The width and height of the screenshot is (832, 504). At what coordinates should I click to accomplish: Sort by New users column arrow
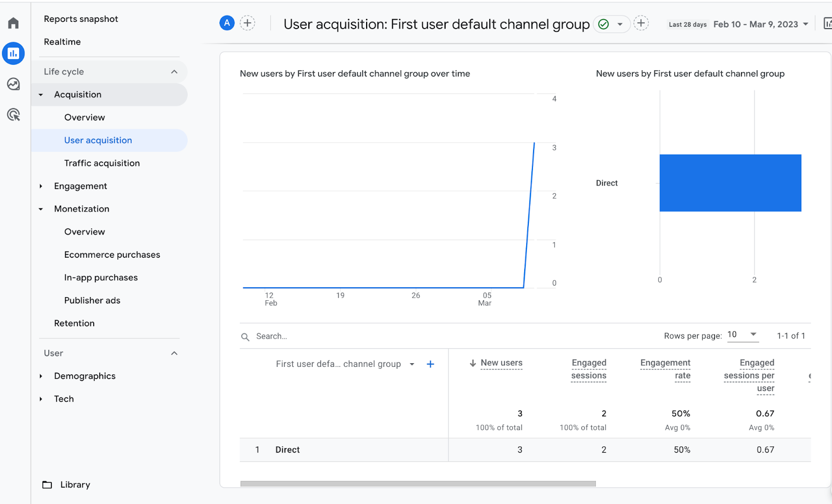473,363
